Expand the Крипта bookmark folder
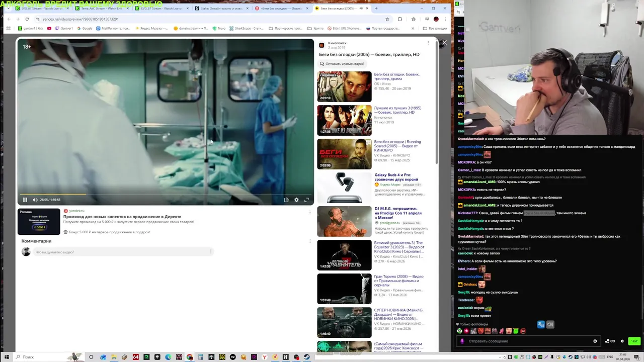644x362 pixels. click(x=316, y=29)
